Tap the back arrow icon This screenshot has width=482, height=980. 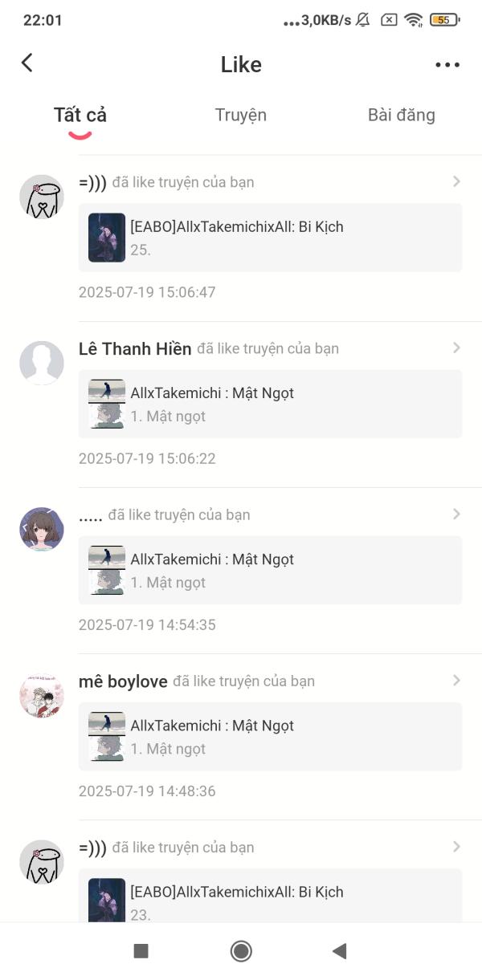27,63
